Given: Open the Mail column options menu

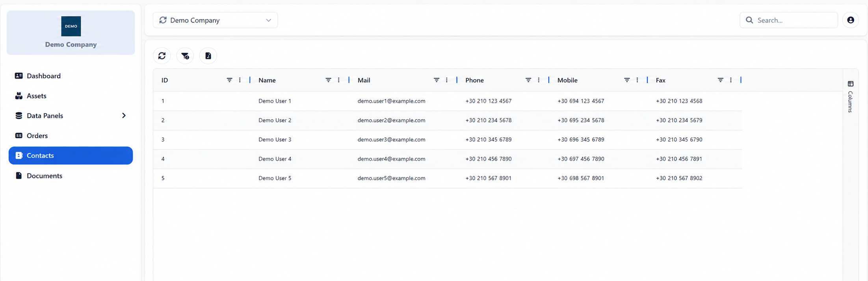Looking at the screenshot, I should click(x=447, y=80).
